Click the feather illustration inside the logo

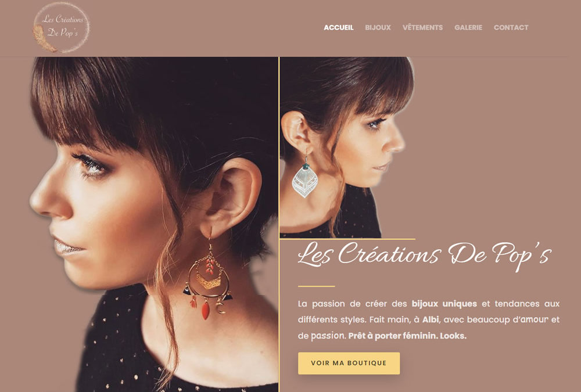point(44,38)
